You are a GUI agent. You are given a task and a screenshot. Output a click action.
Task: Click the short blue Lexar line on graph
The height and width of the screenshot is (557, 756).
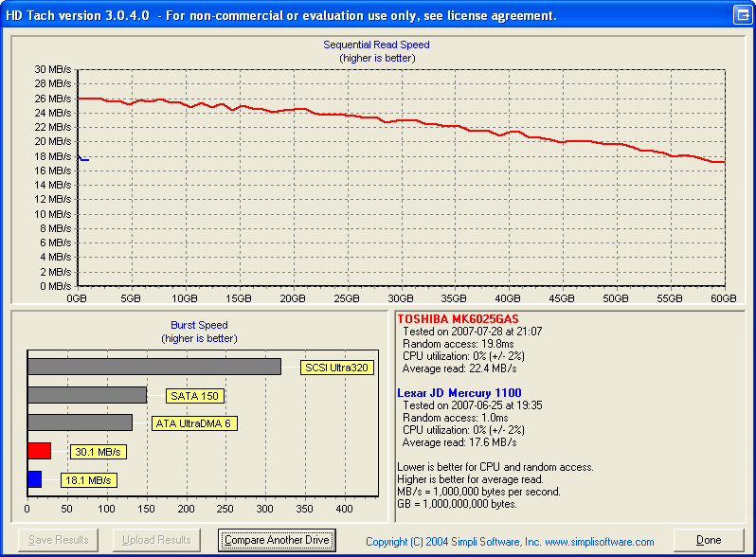click(83, 158)
